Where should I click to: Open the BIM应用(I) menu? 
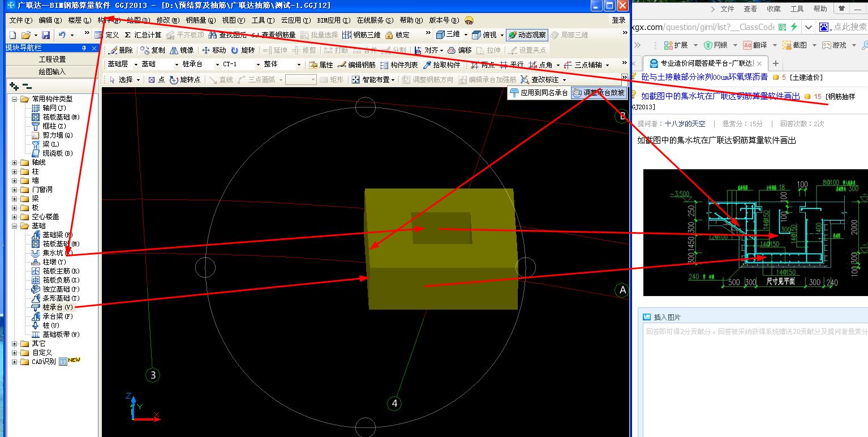coord(334,20)
